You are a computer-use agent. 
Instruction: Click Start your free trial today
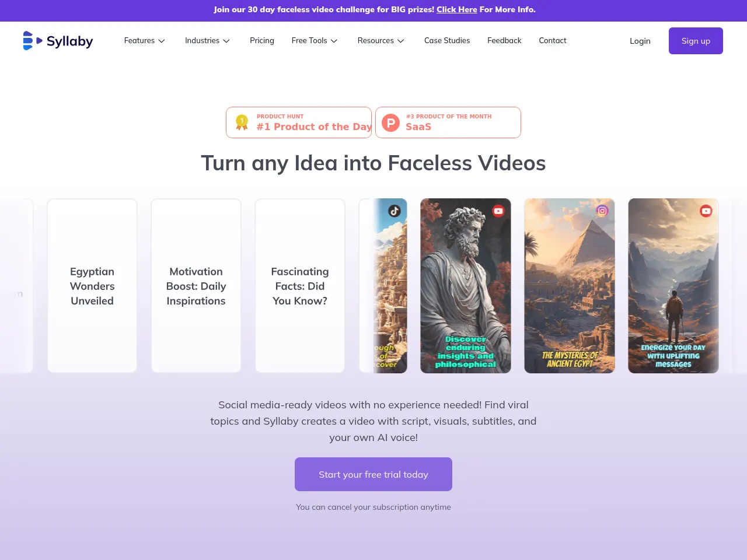click(373, 474)
